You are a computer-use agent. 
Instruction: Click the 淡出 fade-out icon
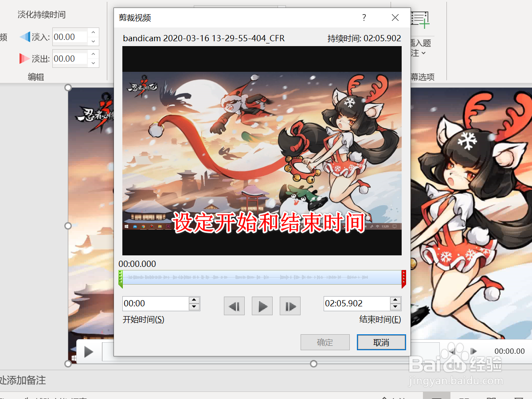coord(25,59)
